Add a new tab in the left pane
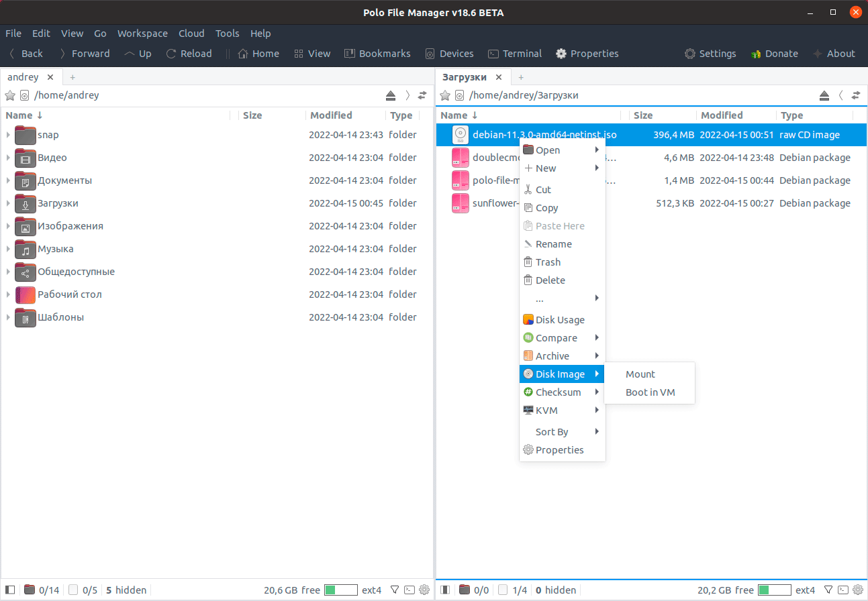 (x=73, y=77)
